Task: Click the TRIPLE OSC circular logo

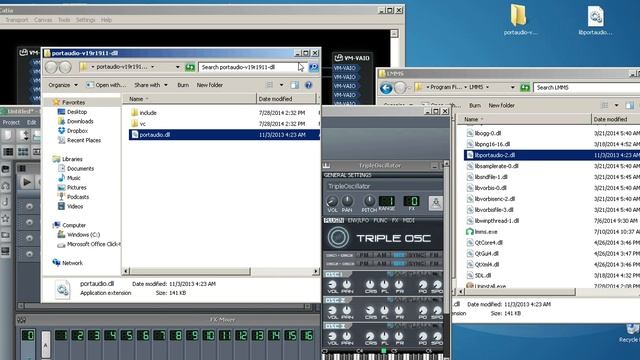Action: [x=338, y=238]
